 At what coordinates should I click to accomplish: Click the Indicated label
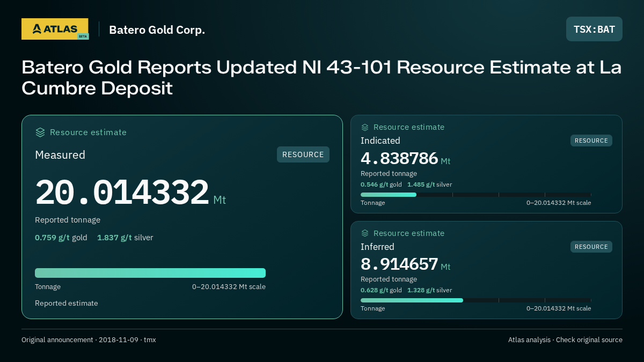(380, 141)
